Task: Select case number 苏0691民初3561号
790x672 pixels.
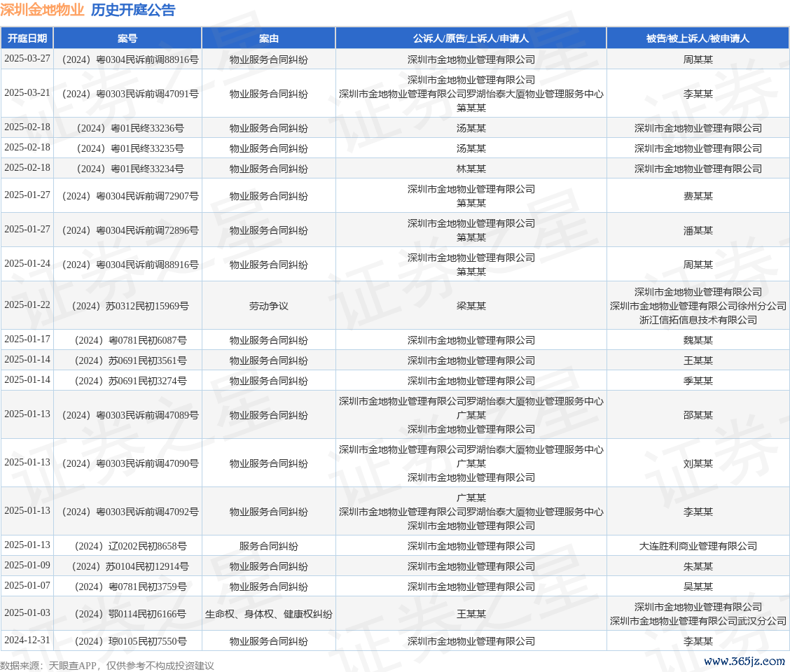Action: click(x=130, y=360)
